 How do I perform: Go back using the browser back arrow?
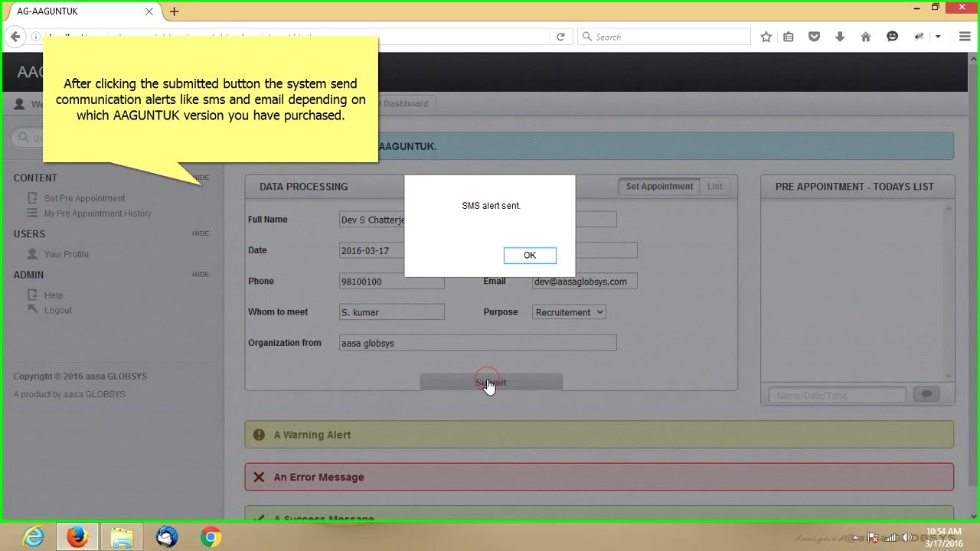15,37
